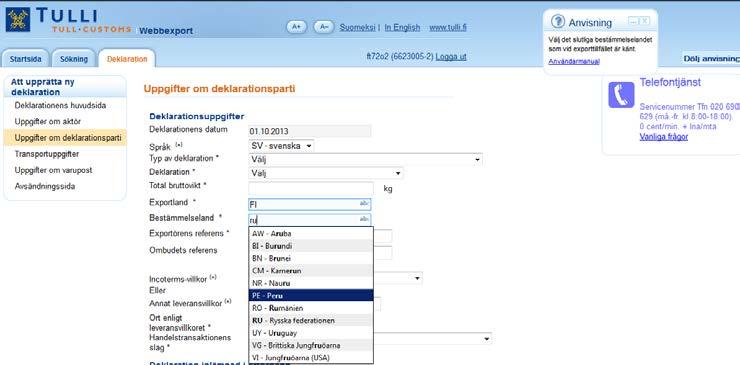
Task: Choose AW - Aruba from suggestions
Action: 311,233
